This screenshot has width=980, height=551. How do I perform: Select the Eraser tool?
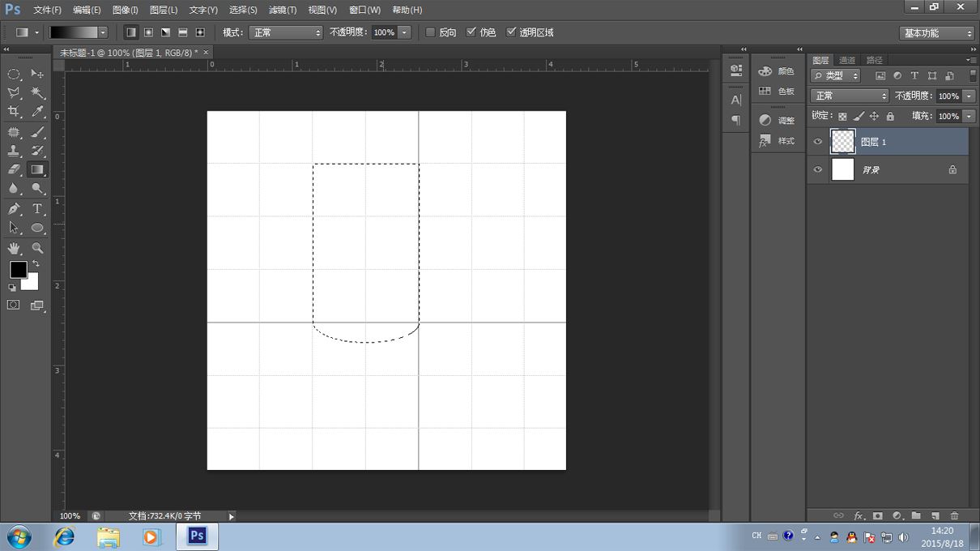click(14, 169)
